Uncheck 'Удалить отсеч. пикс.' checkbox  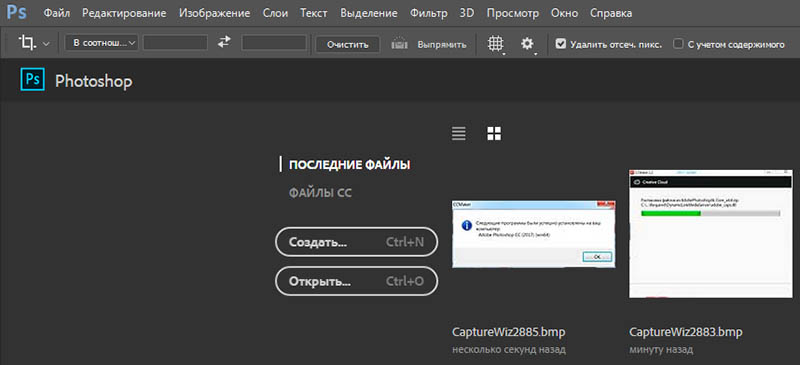pos(561,44)
